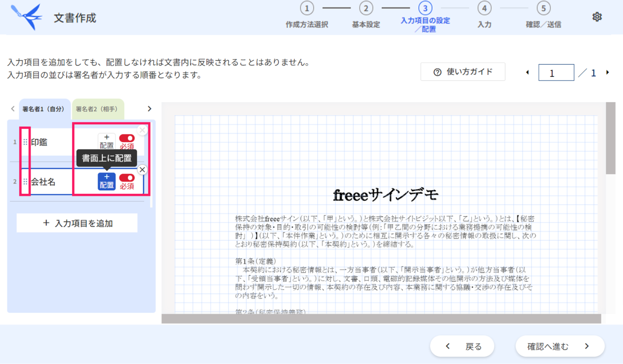Remove the 会社名 item with its X
The image size is (623, 364).
pyautogui.click(x=142, y=170)
